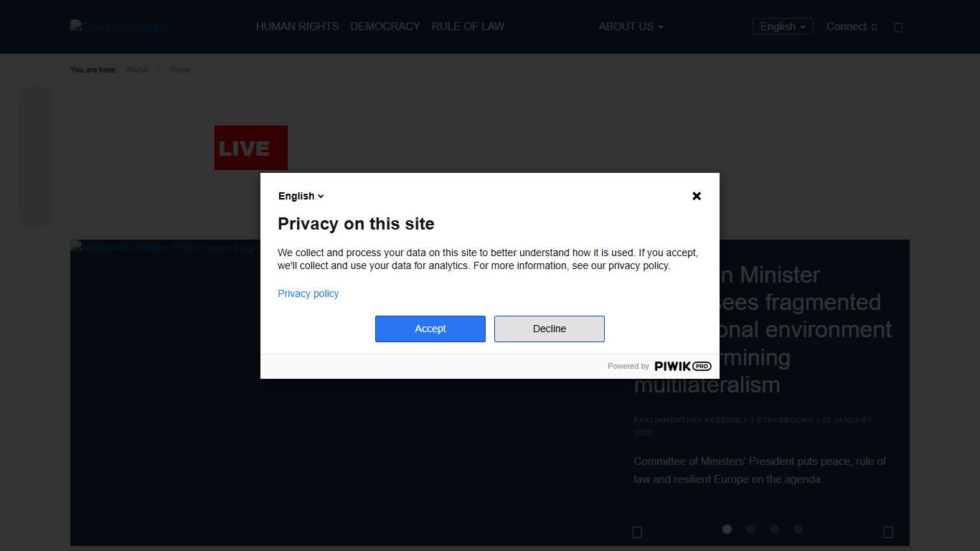Open the Privacy policy link
This screenshot has height=551, width=980.
click(x=308, y=293)
